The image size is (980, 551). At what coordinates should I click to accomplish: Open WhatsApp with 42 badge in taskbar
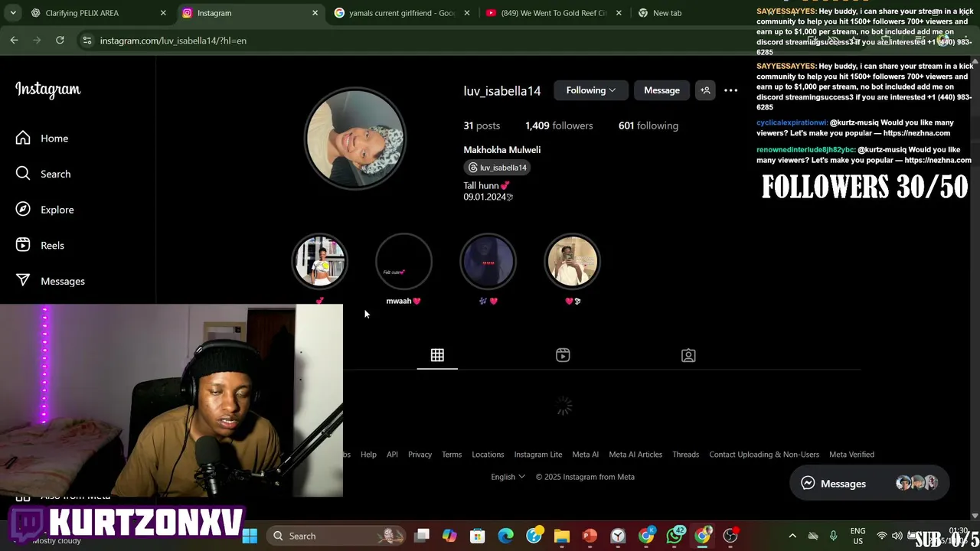click(x=675, y=536)
